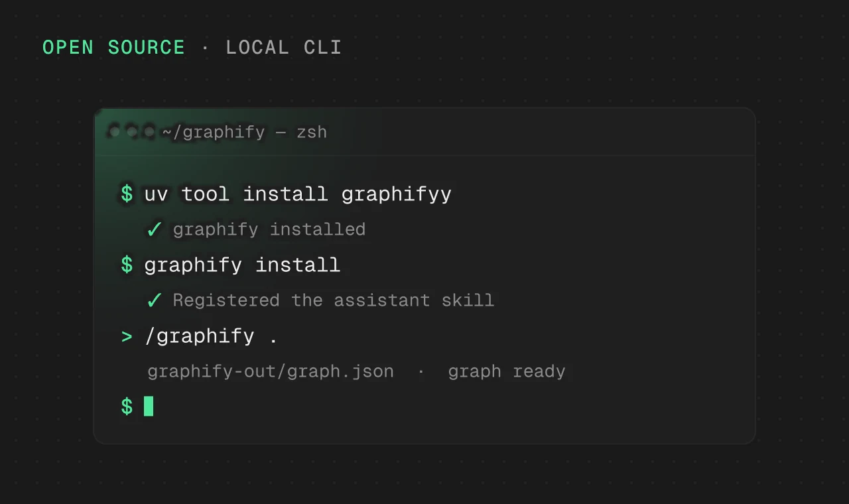Click the "Registered the assistant skill" output

pos(334,300)
